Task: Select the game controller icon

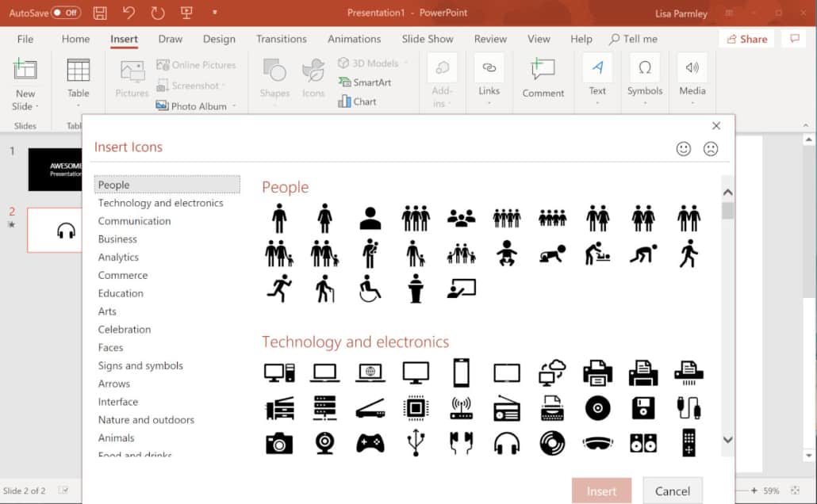Action: pos(370,443)
